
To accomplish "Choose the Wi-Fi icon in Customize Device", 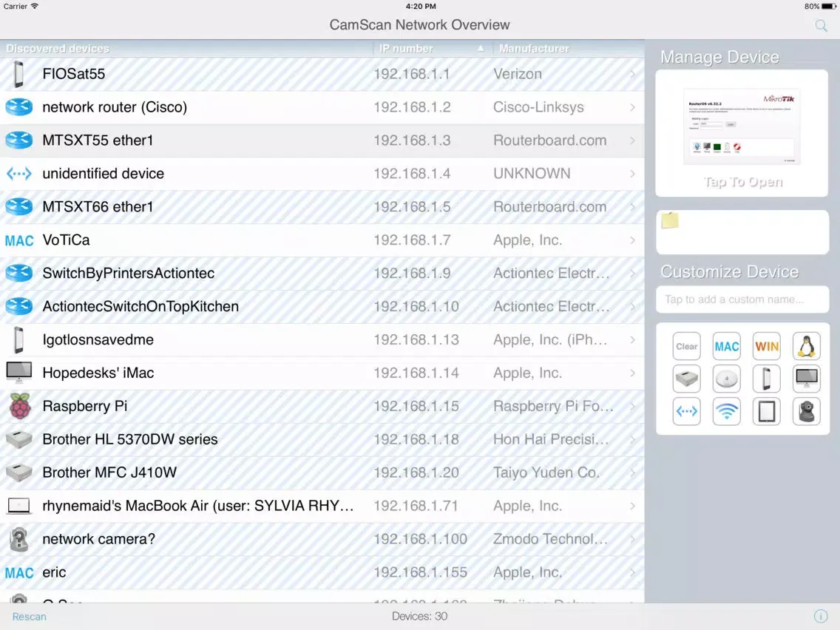I will point(726,411).
